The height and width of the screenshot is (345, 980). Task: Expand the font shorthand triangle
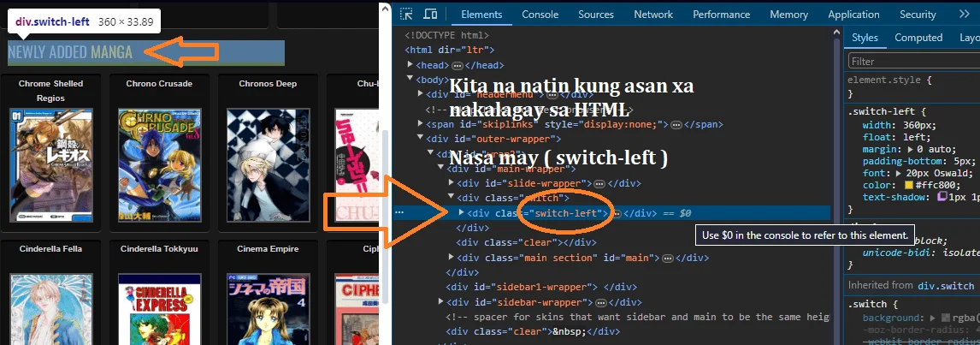click(899, 174)
